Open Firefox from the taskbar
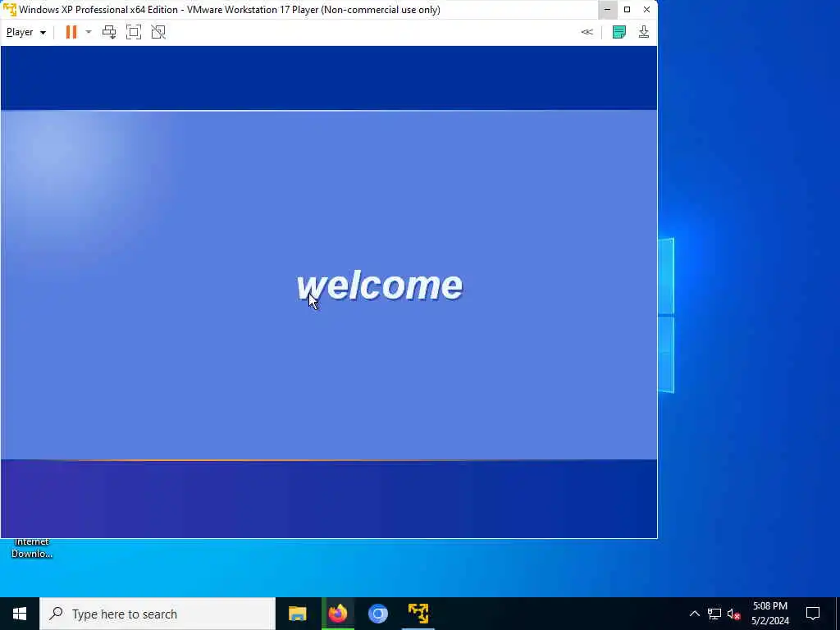Image resolution: width=840 pixels, height=630 pixels. coord(337,614)
